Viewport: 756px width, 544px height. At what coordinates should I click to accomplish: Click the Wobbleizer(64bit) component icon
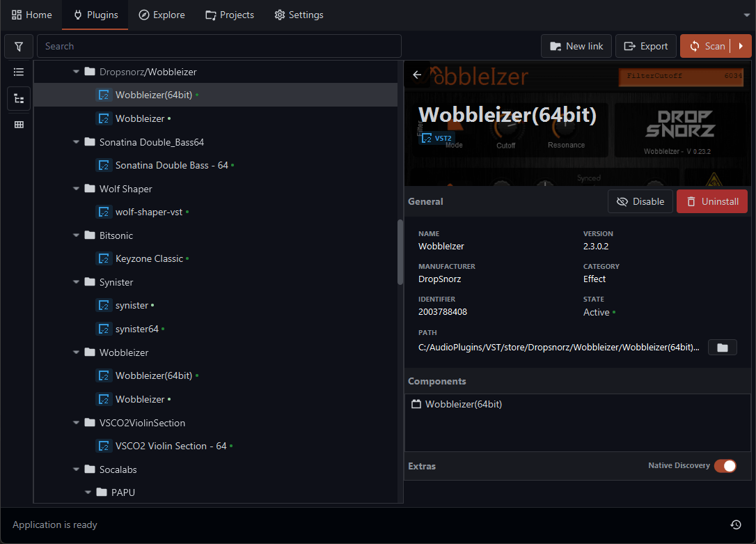tap(416, 404)
